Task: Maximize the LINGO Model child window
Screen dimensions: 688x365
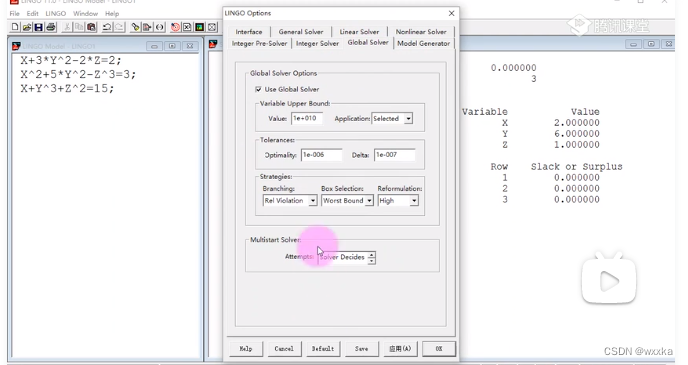Action: [172, 46]
